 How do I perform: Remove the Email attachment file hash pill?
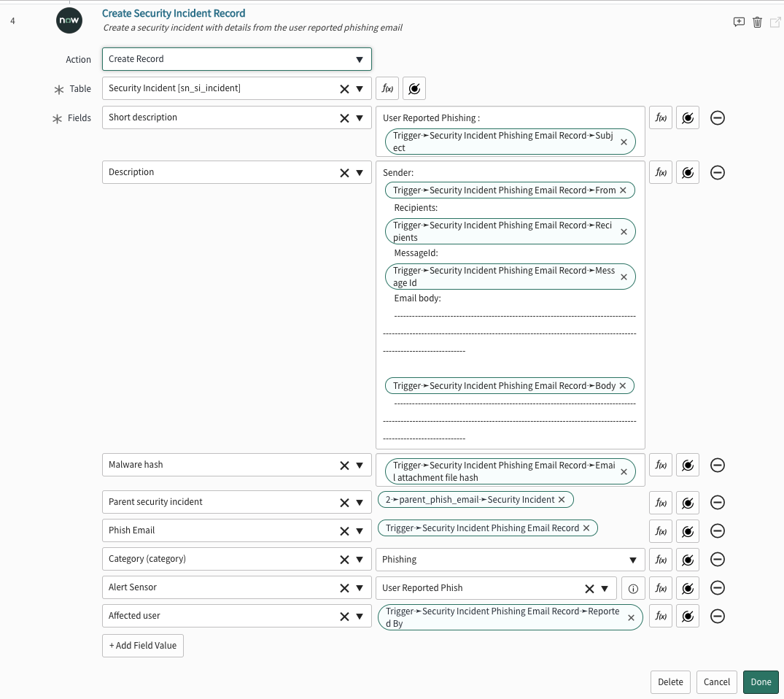pyautogui.click(x=624, y=472)
